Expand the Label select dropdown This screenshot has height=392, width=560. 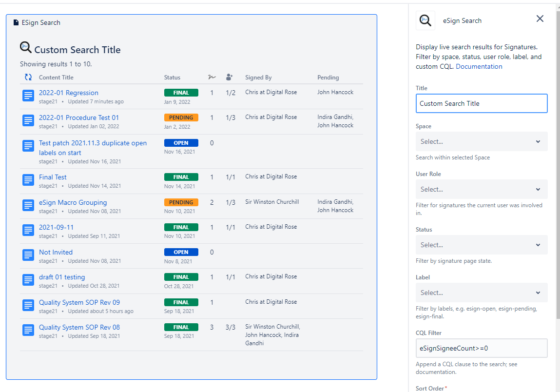pos(481,293)
